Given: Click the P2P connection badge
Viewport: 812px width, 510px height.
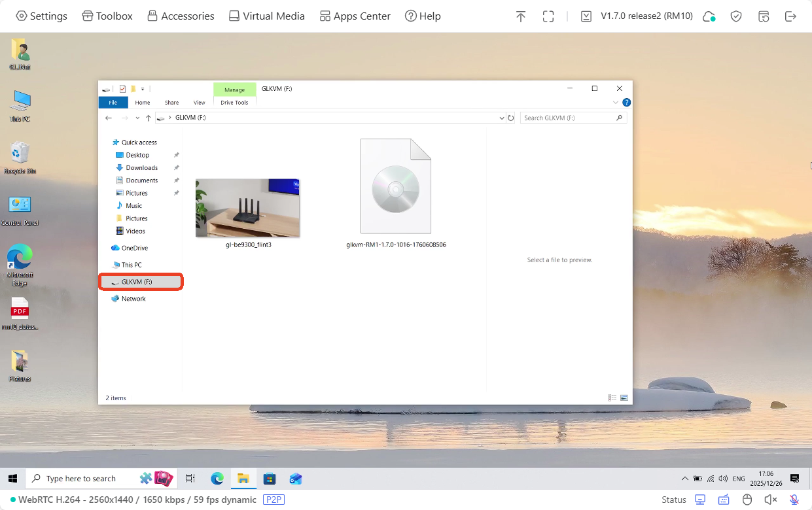Looking at the screenshot, I should click(274, 500).
